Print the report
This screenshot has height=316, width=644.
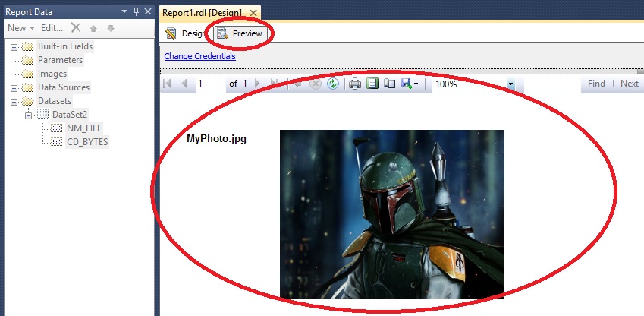click(355, 84)
